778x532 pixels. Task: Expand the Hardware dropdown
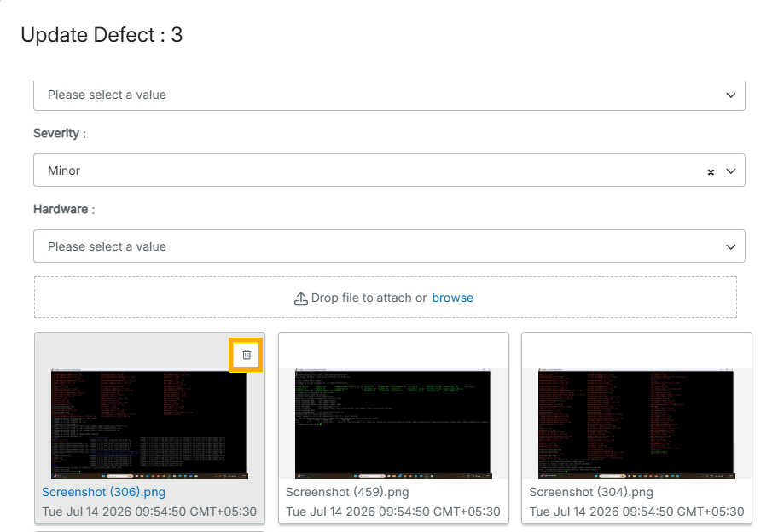point(389,246)
